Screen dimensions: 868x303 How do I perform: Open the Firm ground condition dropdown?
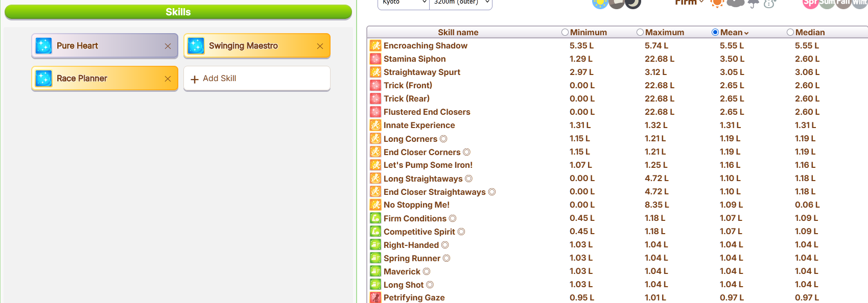coord(689,3)
